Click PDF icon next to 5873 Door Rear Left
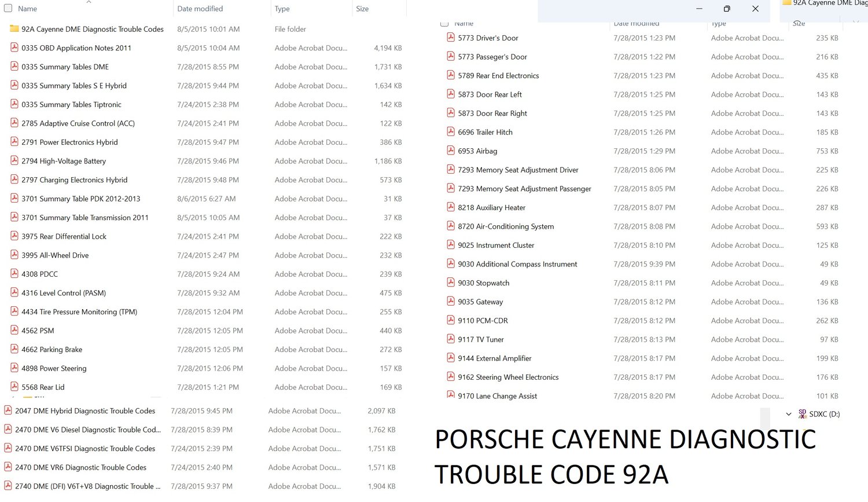The width and height of the screenshot is (868, 502). click(451, 94)
